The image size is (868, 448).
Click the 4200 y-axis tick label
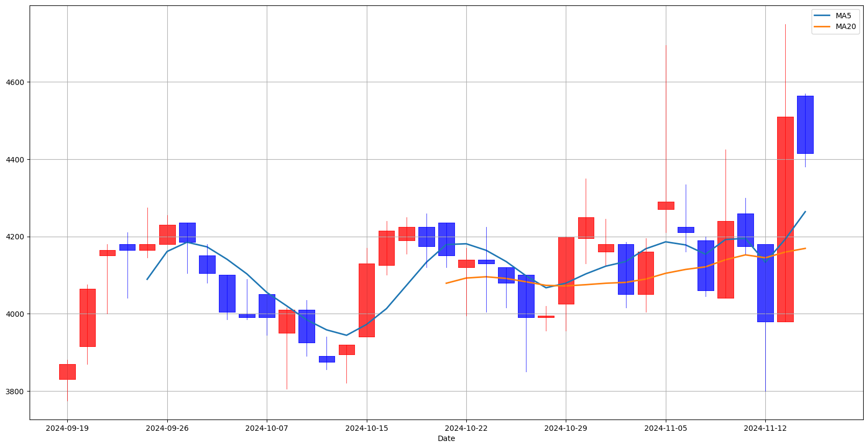click(16, 237)
